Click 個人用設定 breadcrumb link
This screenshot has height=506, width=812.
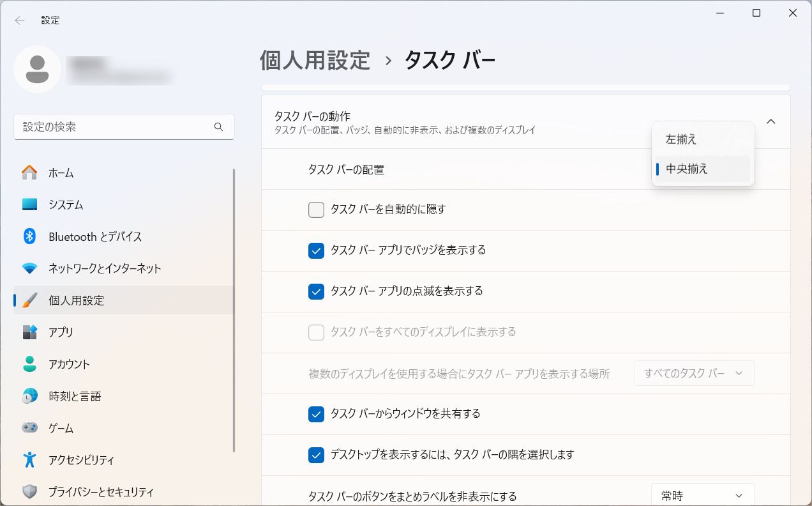coord(315,60)
